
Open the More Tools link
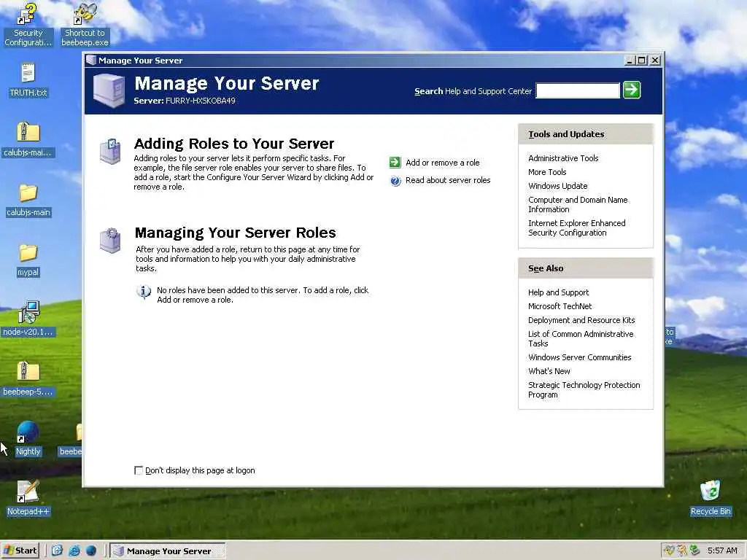pyautogui.click(x=547, y=172)
